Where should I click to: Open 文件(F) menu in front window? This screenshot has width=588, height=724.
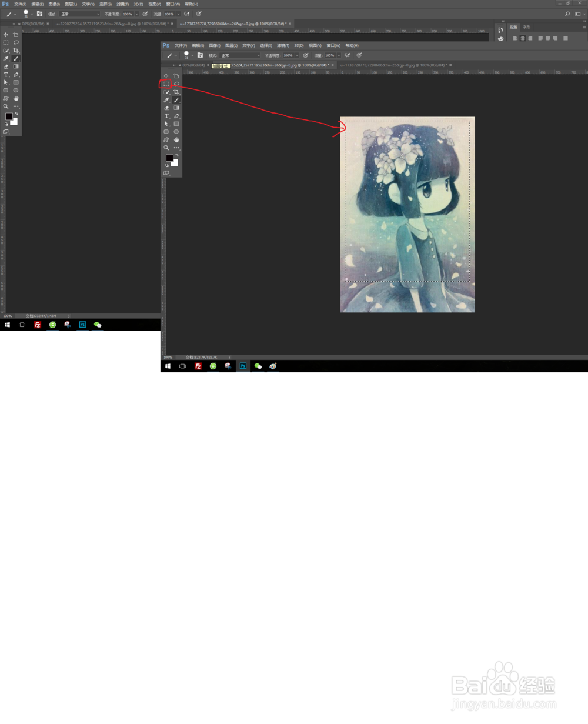181,45
